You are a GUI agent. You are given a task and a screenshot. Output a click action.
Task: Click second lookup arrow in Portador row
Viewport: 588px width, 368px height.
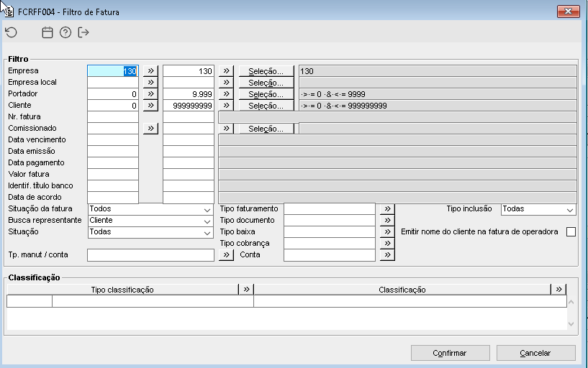coord(226,94)
